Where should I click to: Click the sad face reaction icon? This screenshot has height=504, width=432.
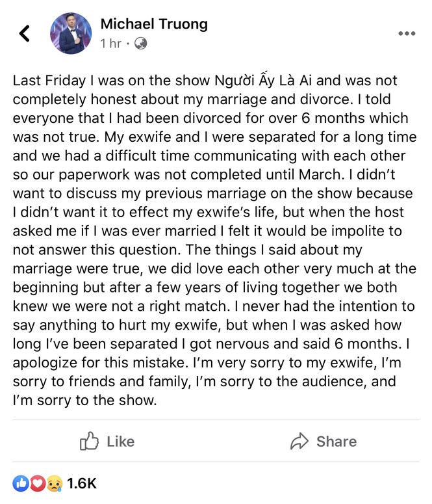[54, 483]
